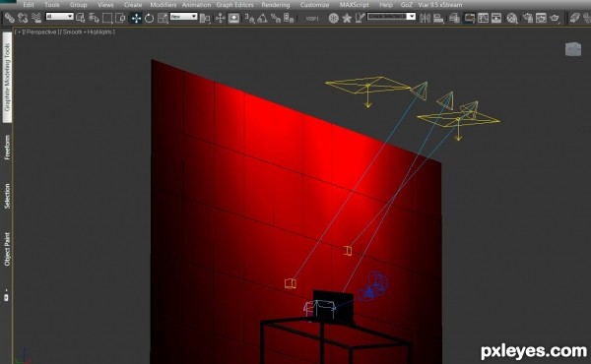Switch to the Freeform vertical tab
591x364 pixels.
coord(7,148)
